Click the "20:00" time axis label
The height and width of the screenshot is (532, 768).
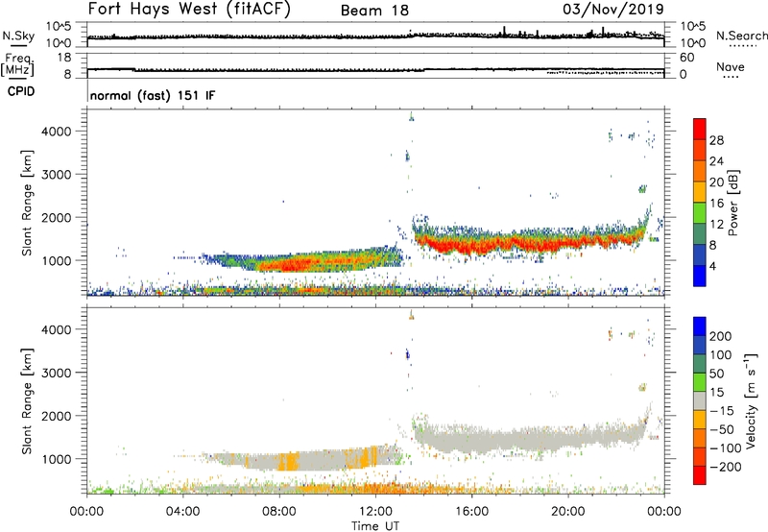click(x=568, y=512)
